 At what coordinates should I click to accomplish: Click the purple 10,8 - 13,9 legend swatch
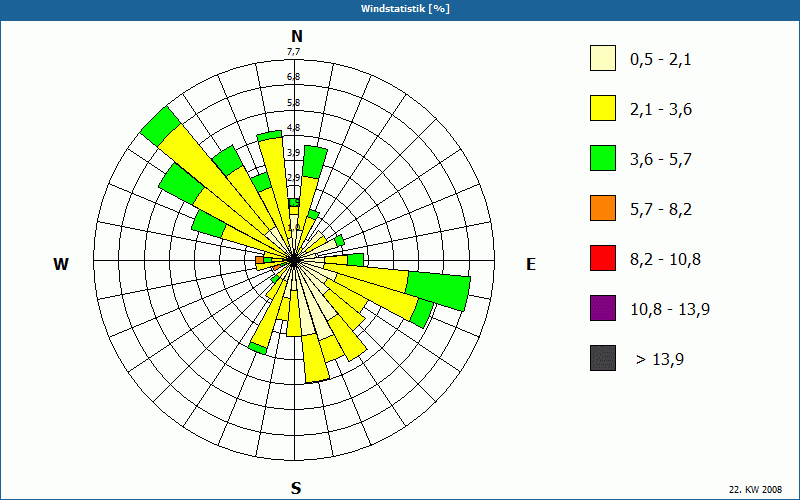603,308
